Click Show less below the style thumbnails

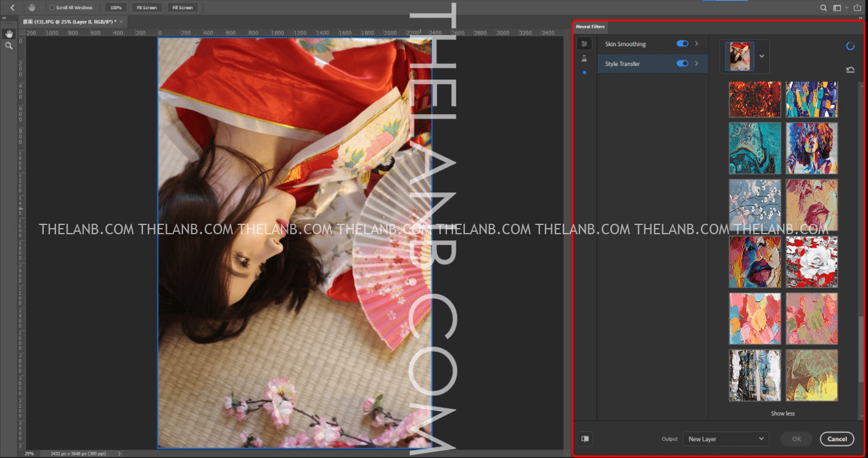(782, 414)
